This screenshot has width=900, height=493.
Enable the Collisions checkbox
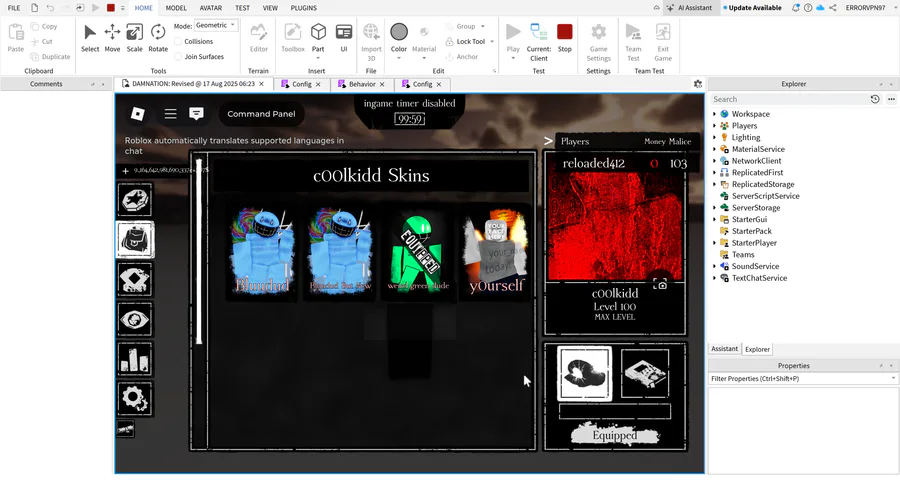click(x=178, y=41)
